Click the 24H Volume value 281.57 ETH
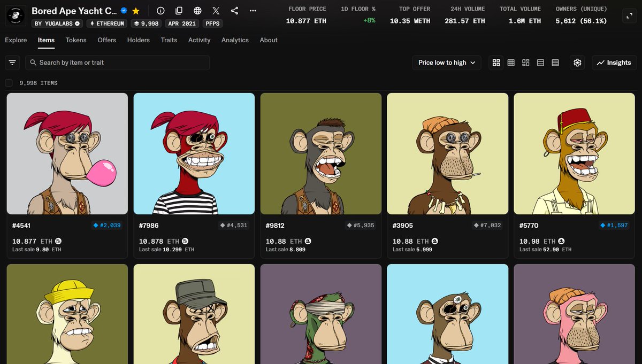The width and height of the screenshot is (642, 364). click(465, 21)
